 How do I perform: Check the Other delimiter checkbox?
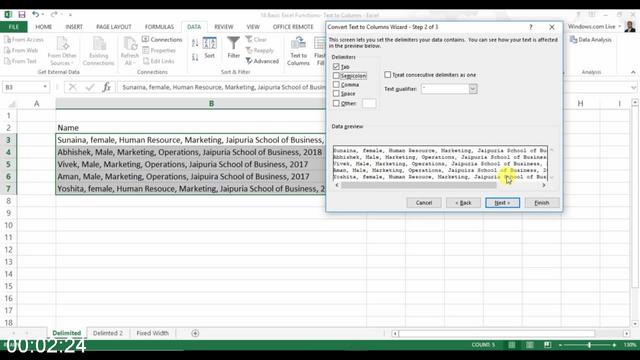(x=336, y=103)
